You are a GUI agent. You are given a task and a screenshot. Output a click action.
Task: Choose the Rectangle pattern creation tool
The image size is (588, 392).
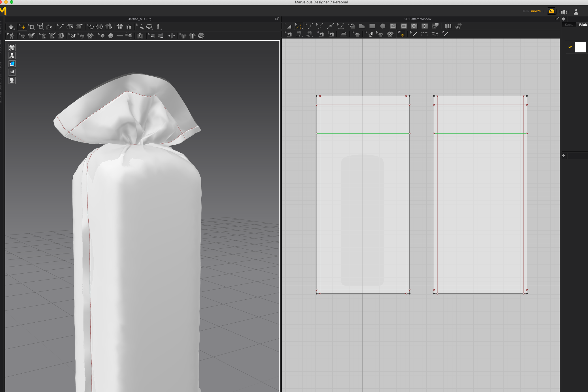coord(372,26)
